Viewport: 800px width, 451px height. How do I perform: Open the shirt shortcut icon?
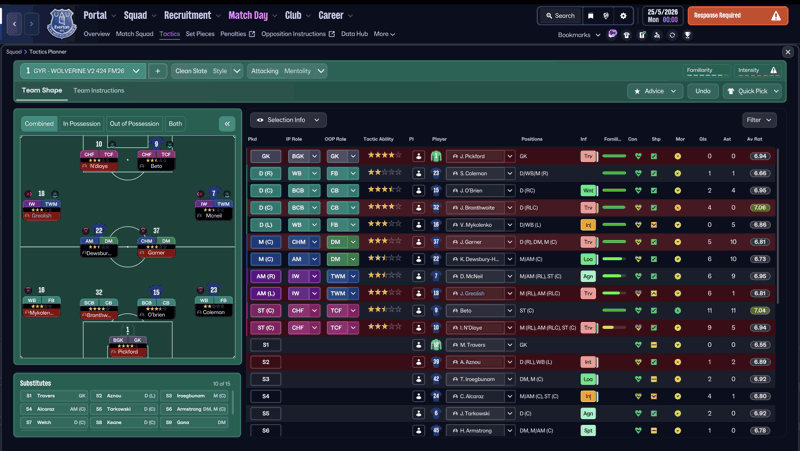pyautogui.click(x=627, y=35)
